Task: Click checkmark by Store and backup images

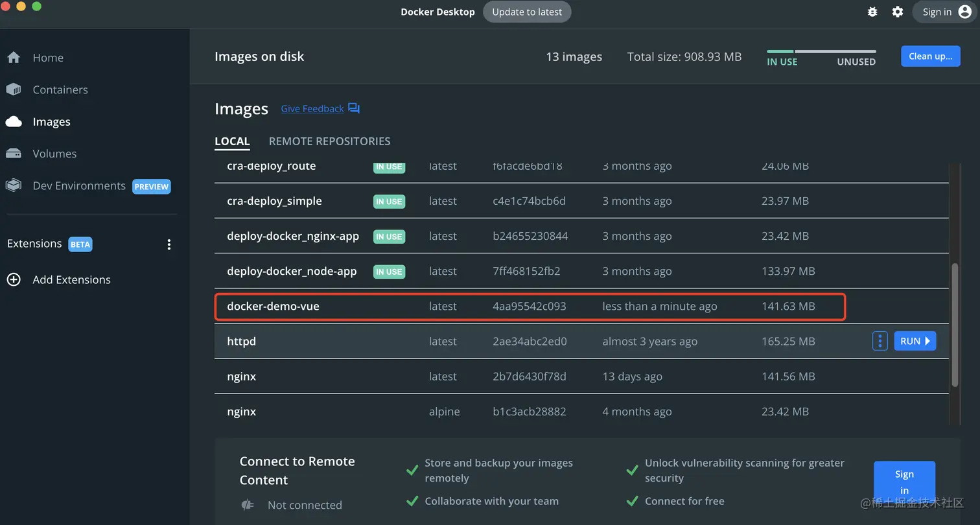Action: (412, 471)
